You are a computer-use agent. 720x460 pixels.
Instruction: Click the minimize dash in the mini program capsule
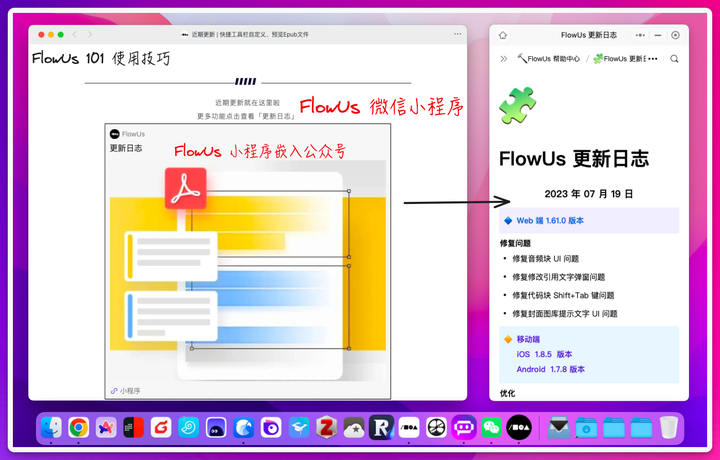[x=658, y=35]
